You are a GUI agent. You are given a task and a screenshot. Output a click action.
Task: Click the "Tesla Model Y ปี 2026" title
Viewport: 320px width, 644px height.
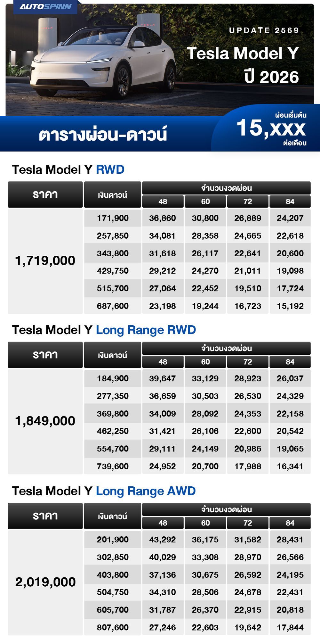(x=243, y=65)
